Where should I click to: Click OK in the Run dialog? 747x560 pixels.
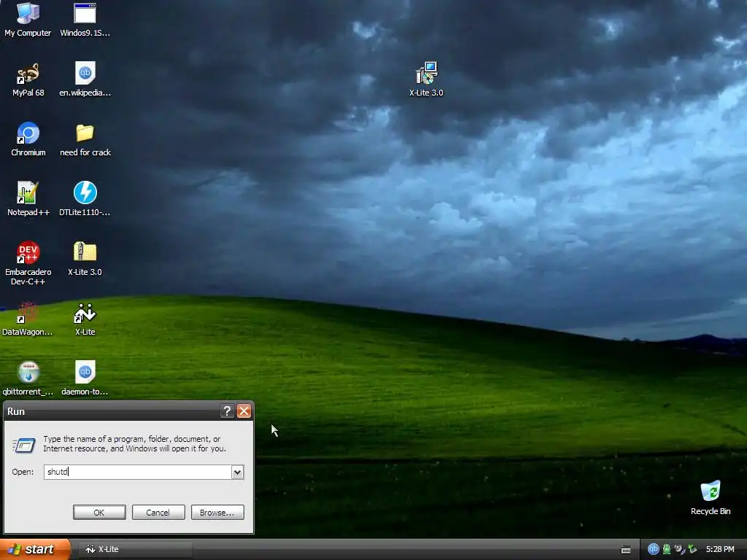pyautogui.click(x=99, y=513)
